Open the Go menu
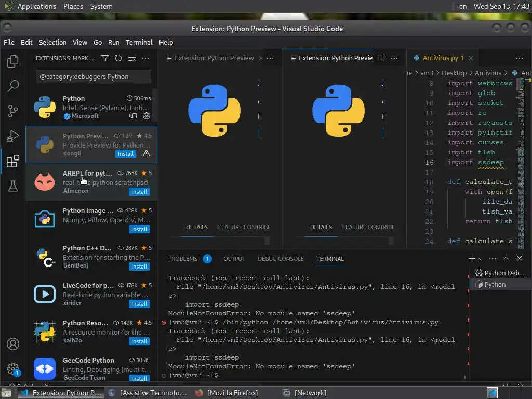Image resolution: width=532 pixels, height=399 pixels. 98,43
